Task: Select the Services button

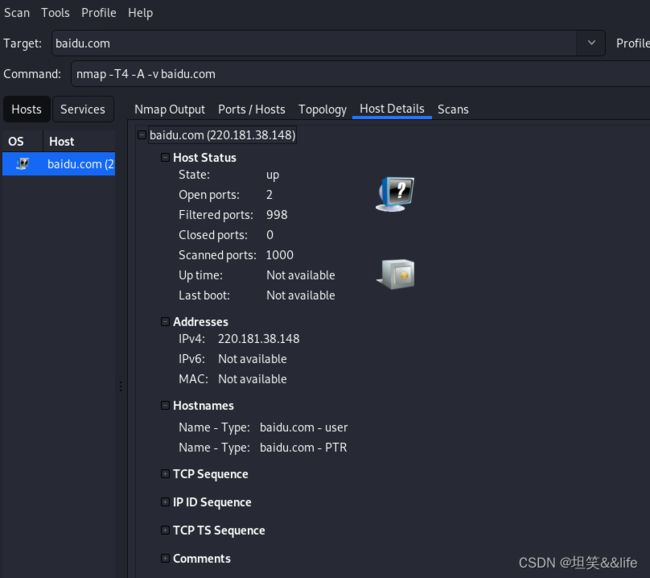Action: [83, 109]
